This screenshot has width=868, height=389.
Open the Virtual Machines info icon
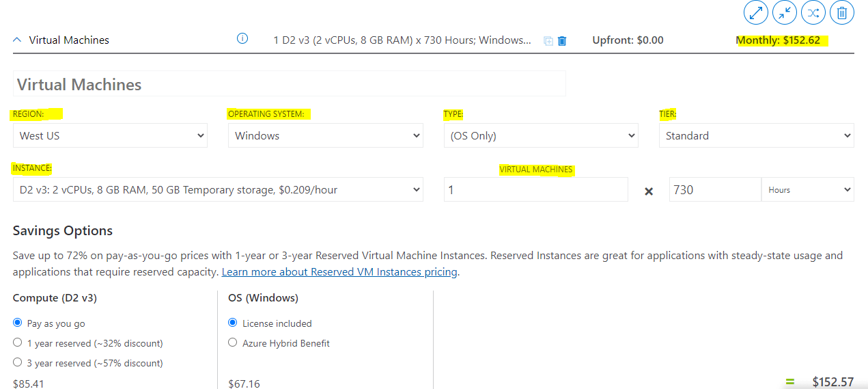click(x=242, y=39)
